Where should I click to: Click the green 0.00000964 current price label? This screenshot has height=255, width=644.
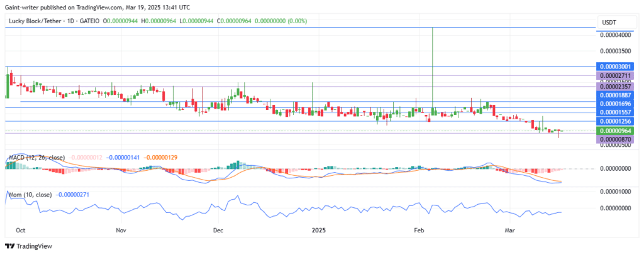(615, 131)
